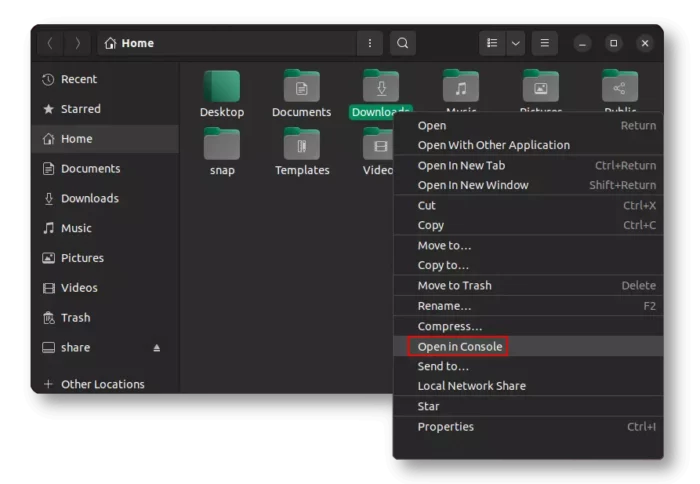Choose Copy from the context menu
Viewport: 700px width, 484px height.
(x=528, y=225)
